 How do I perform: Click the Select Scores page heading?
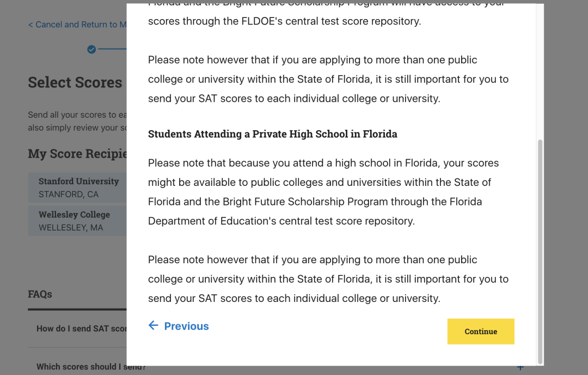click(x=75, y=82)
